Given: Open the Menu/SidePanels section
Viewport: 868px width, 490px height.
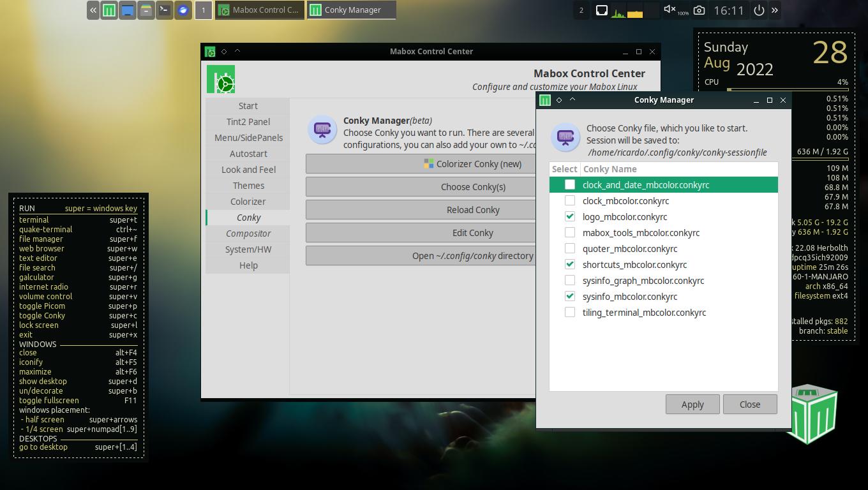Looking at the screenshot, I should [x=248, y=138].
